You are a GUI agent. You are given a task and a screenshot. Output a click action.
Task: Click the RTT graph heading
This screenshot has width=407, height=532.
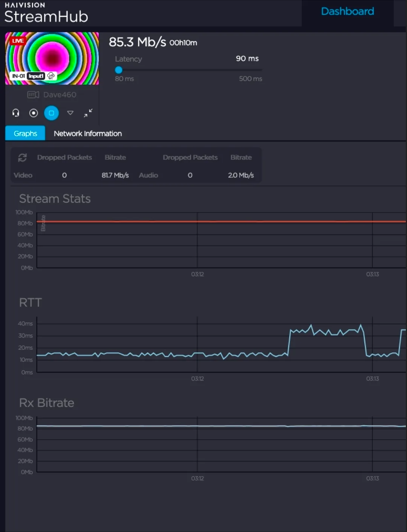tap(31, 303)
